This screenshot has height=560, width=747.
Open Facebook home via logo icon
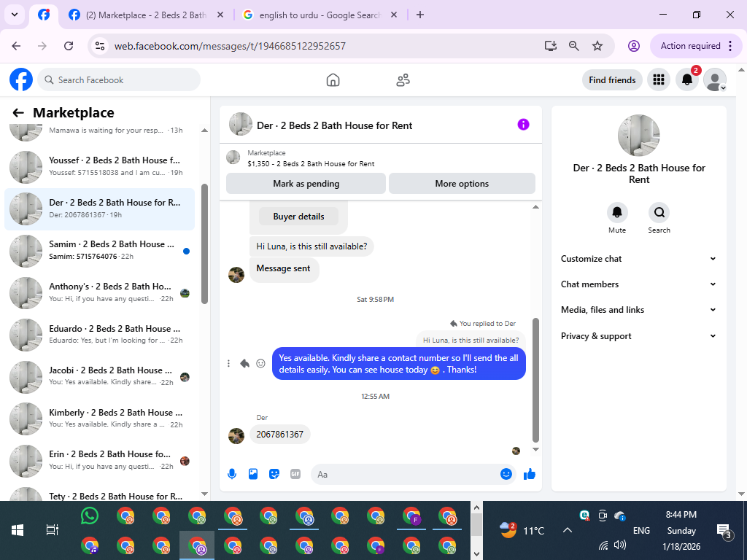tap(21, 79)
